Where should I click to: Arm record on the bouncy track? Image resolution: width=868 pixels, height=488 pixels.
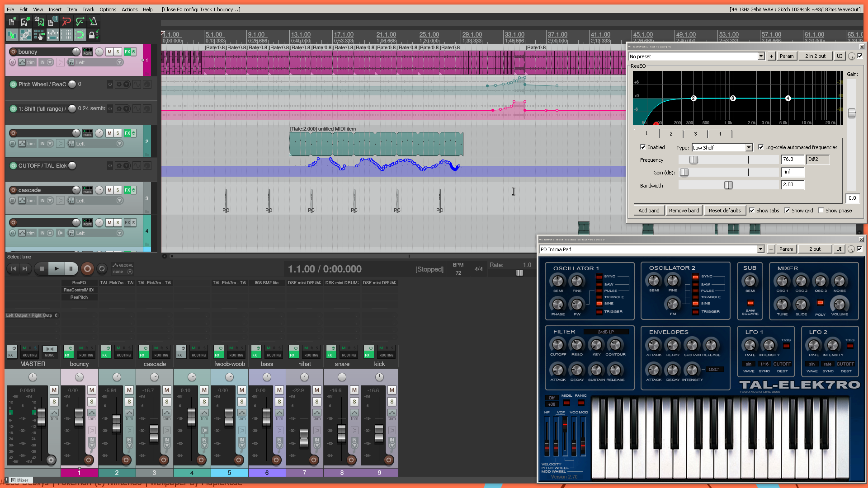tap(13, 52)
